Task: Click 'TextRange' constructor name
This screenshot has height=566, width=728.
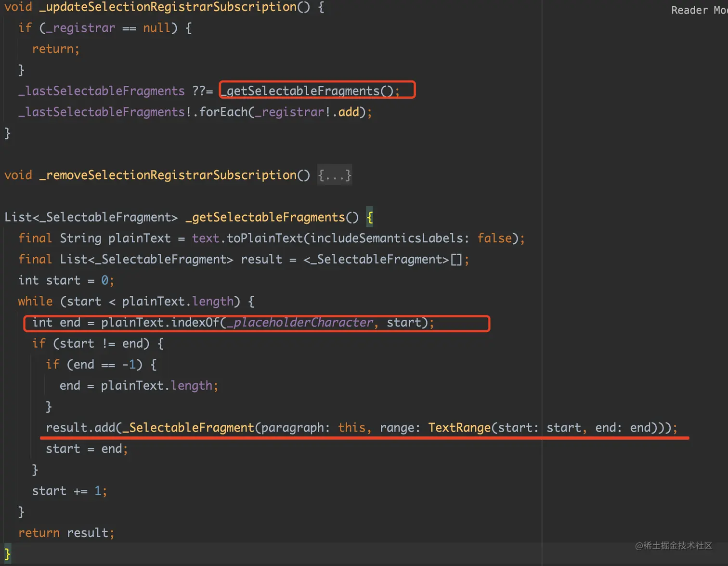Action: pos(459,428)
